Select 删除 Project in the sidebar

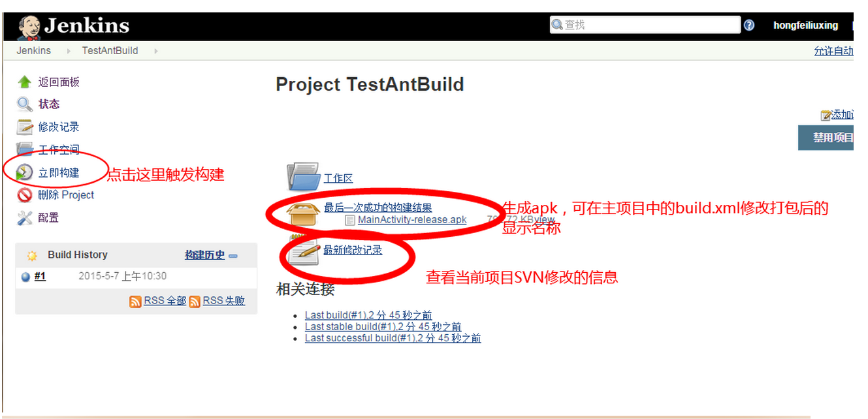pyautogui.click(x=66, y=194)
